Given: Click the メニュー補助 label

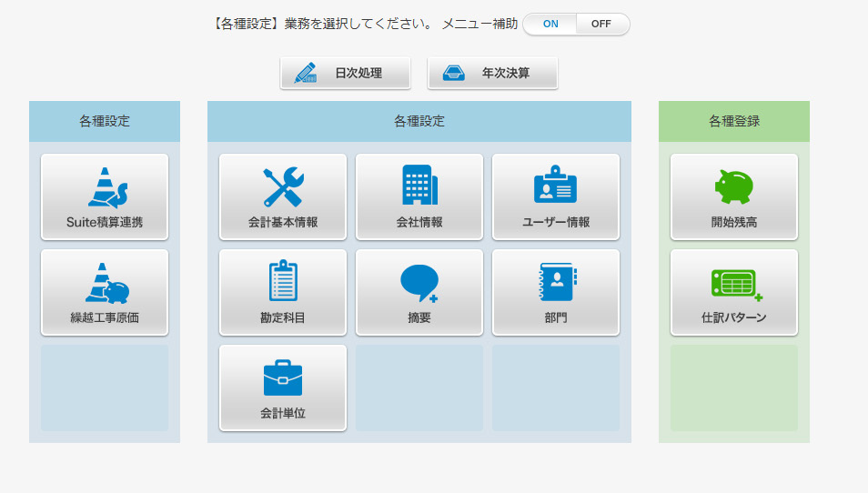Looking at the screenshot, I should coord(479,24).
